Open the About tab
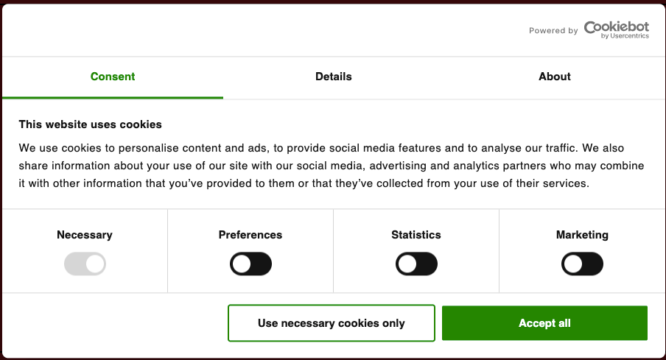Viewport: 666px width, 360px height. tap(554, 77)
